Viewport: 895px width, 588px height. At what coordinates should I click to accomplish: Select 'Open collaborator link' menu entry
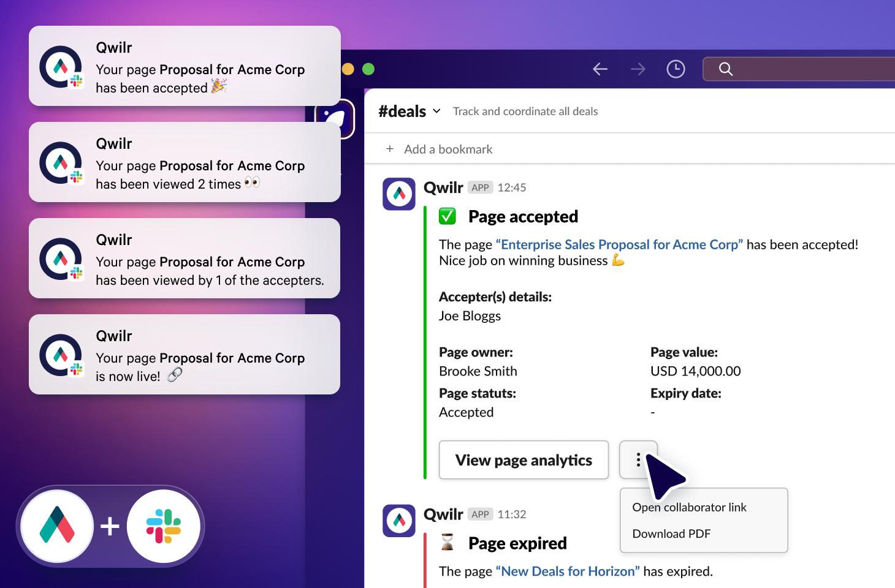point(690,507)
